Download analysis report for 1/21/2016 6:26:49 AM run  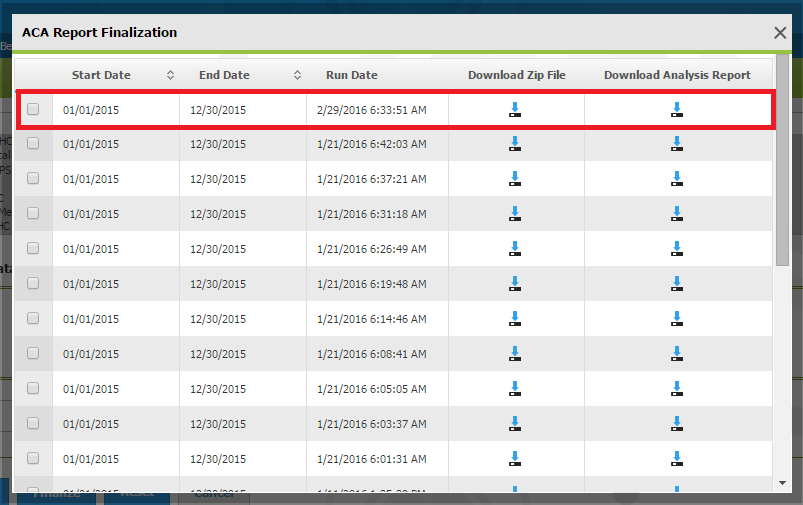coord(677,248)
